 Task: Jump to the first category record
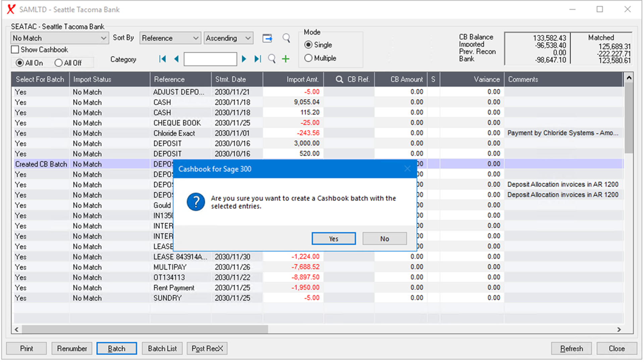[163, 59]
